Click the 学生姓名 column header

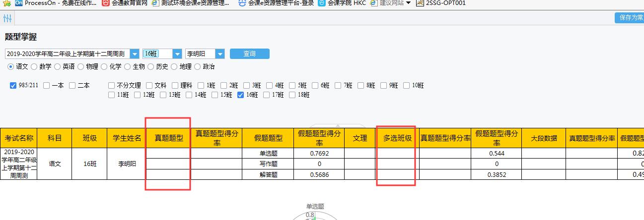[x=127, y=138]
